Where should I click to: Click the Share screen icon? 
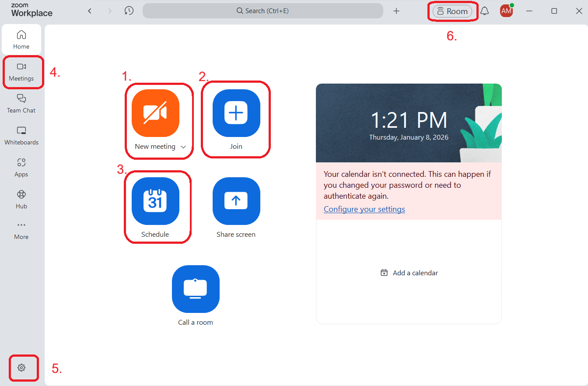pos(236,201)
